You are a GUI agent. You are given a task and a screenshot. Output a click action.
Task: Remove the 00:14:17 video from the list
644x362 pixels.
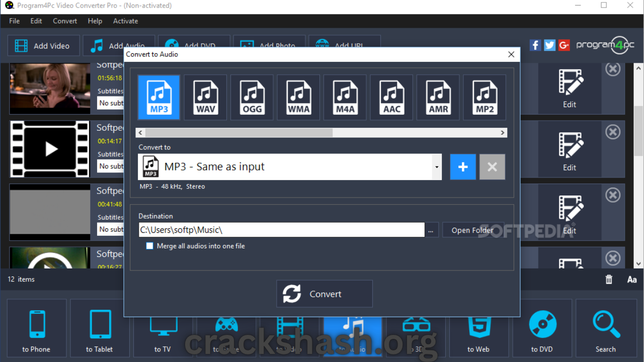coord(613,132)
